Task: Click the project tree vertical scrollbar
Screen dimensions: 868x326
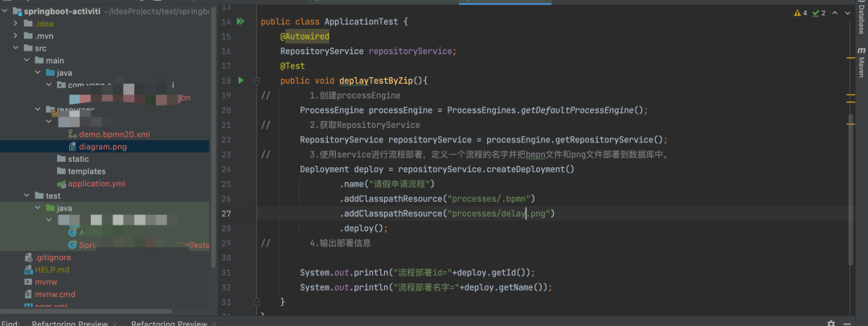Action: [x=214, y=136]
